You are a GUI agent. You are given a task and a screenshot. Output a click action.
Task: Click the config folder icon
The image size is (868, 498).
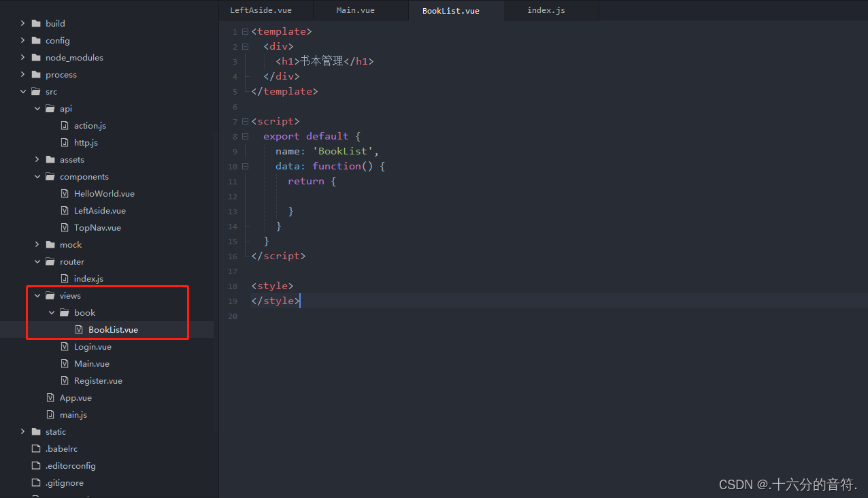(36, 40)
